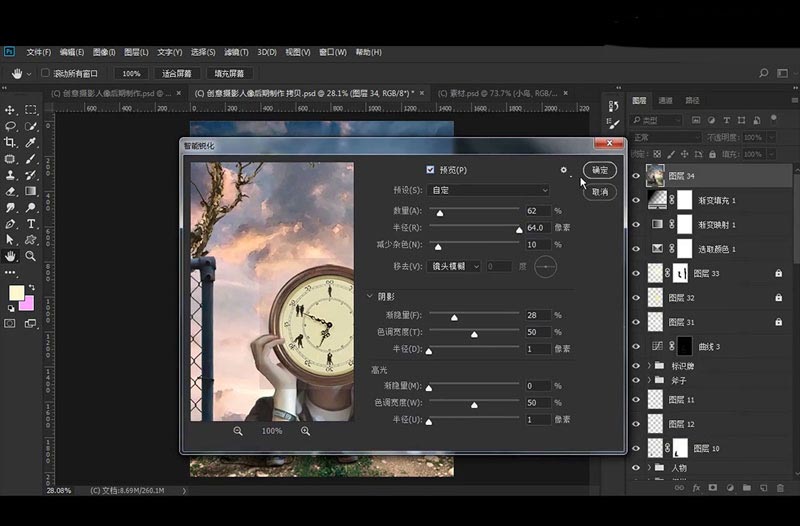Open the 滤镜(T) menu
This screenshot has width=800, height=526.
click(x=236, y=52)
